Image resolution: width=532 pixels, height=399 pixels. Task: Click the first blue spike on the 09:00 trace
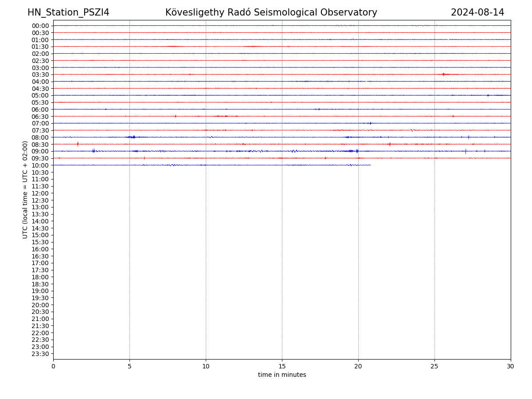tap(94, 151)
